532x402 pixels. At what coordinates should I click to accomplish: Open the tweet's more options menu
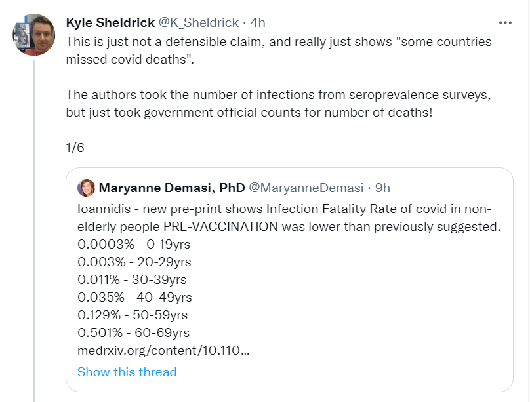tap(505, 22)
